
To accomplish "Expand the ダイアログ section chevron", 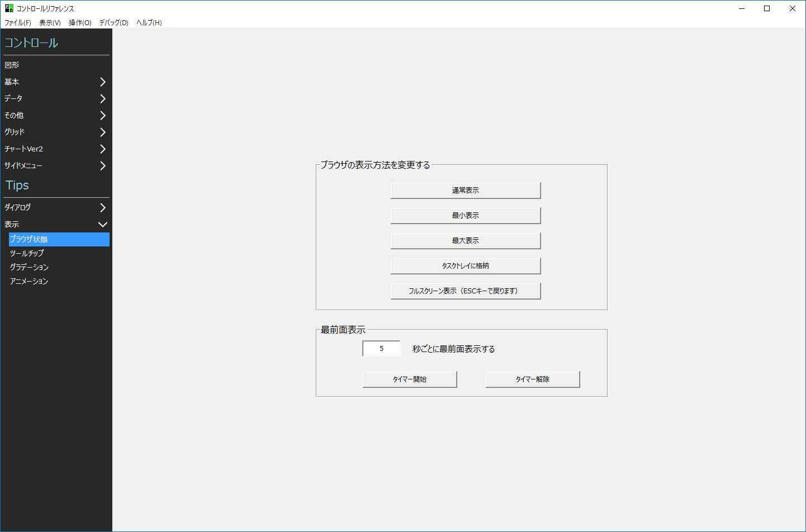I will pyautogui.click(x=103, y=208).
